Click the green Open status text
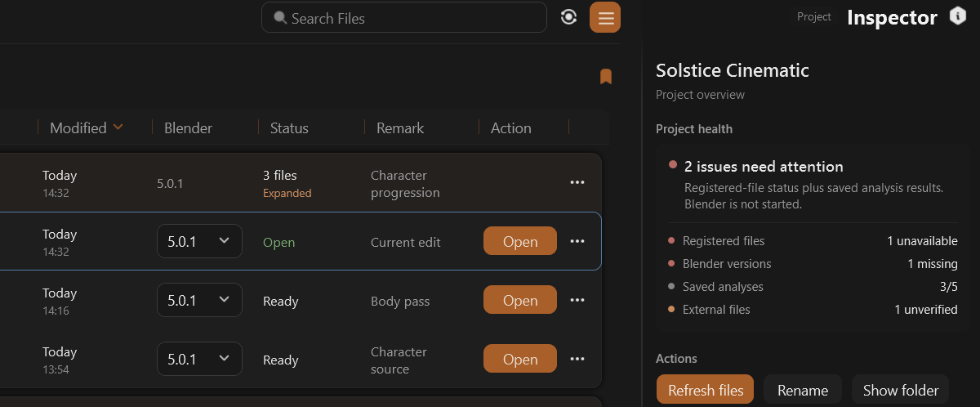This screenshot has width=980, height=407. pos(278,242)
